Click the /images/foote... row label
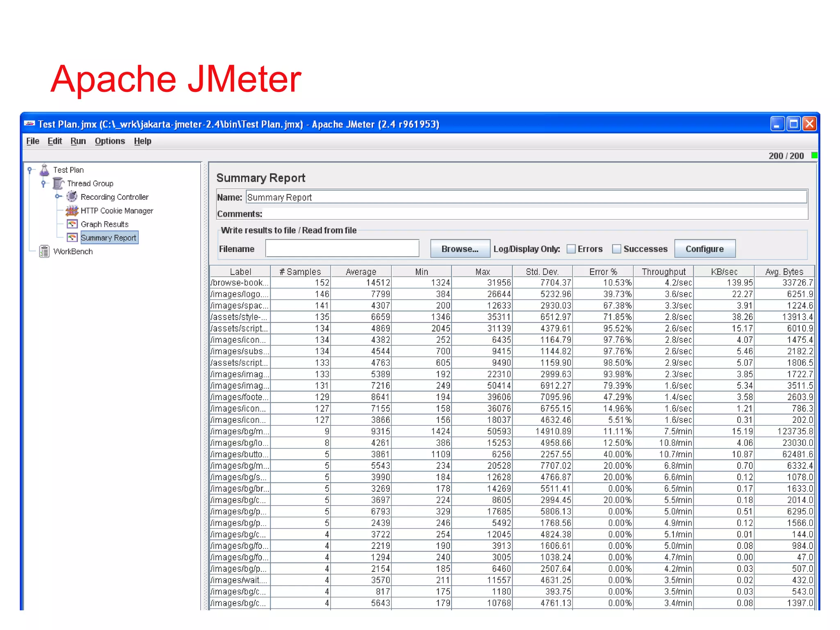The image size is (840, 630). coord(240,397)
